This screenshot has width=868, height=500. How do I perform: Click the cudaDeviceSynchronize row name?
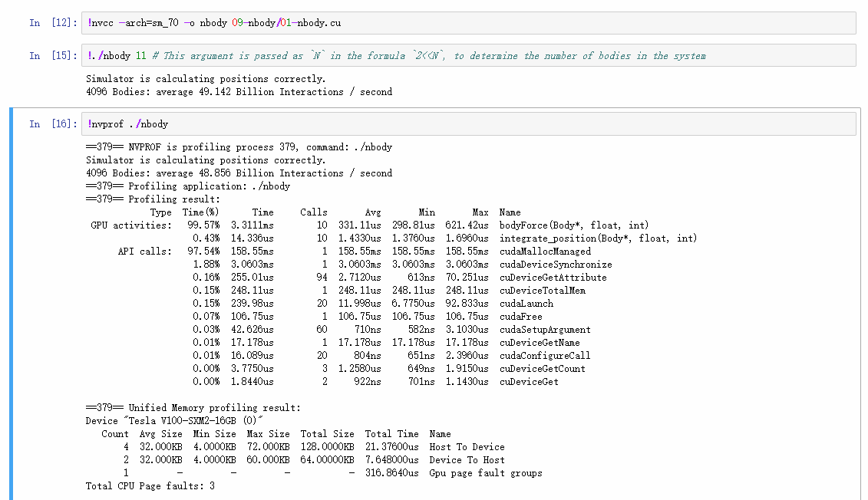coord(555,265)
